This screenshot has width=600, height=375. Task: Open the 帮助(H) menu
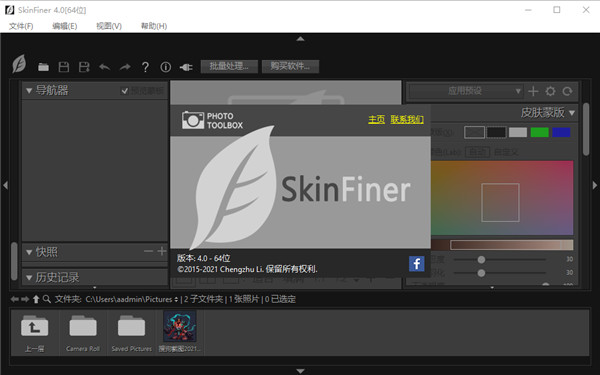point(154,26)
